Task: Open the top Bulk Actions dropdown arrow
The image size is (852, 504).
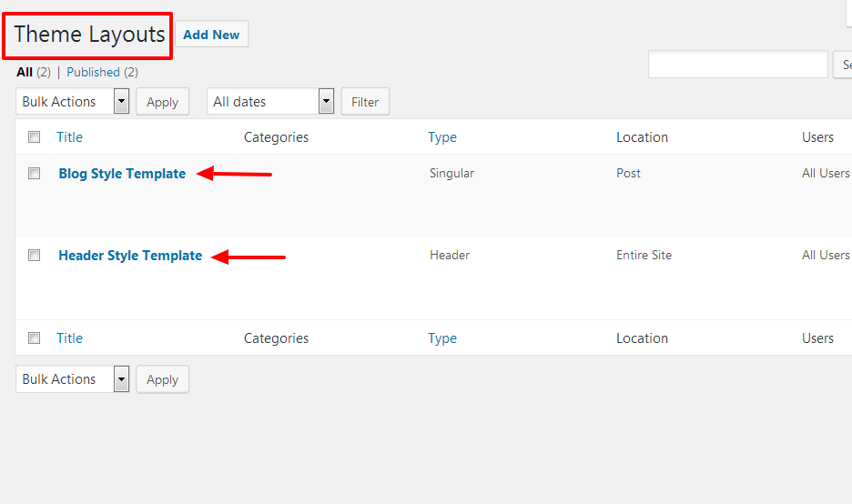Action: pos(121,101)
